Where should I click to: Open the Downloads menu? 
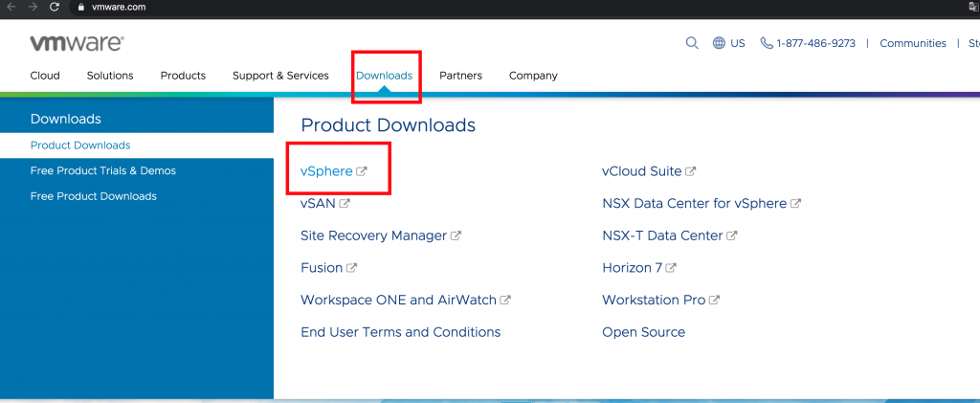pos(384,76)
